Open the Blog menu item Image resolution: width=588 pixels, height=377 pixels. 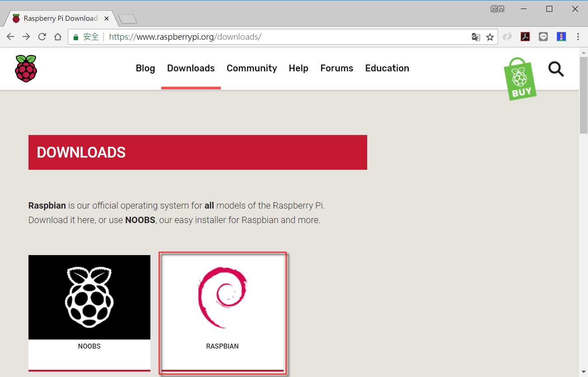coord(145,68)
